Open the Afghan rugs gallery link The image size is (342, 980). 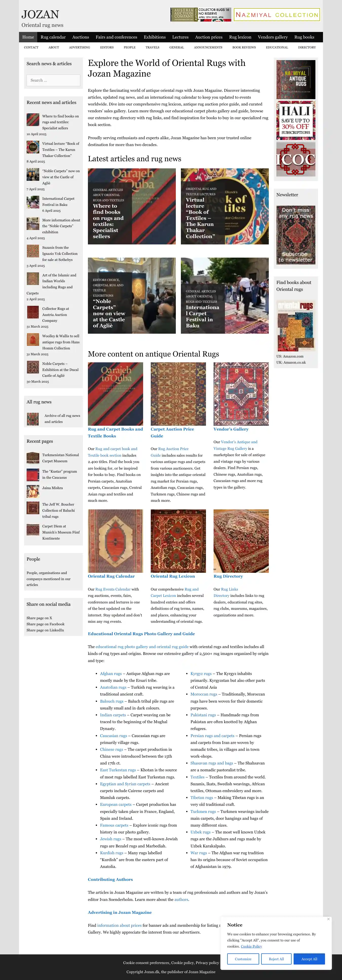click(111, 673)
